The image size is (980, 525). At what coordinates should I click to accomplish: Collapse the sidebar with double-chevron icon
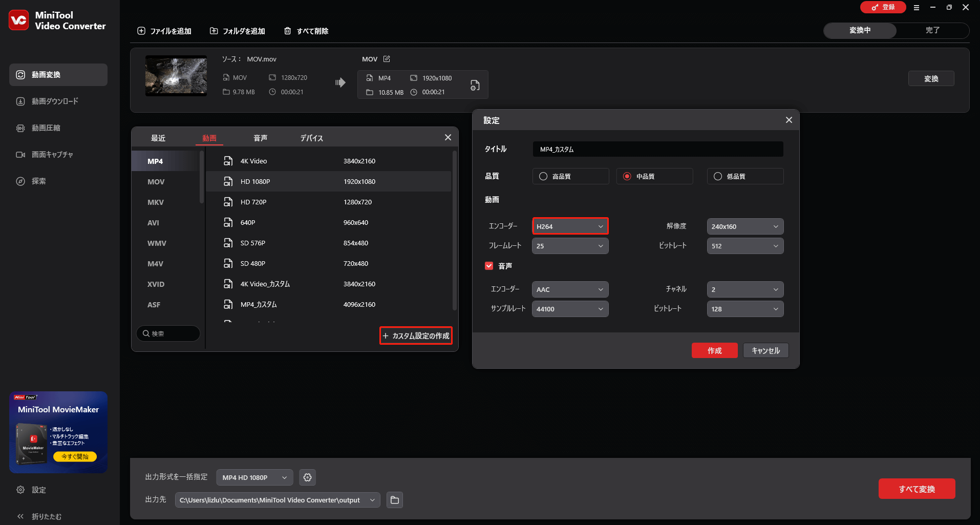[20, 516]
